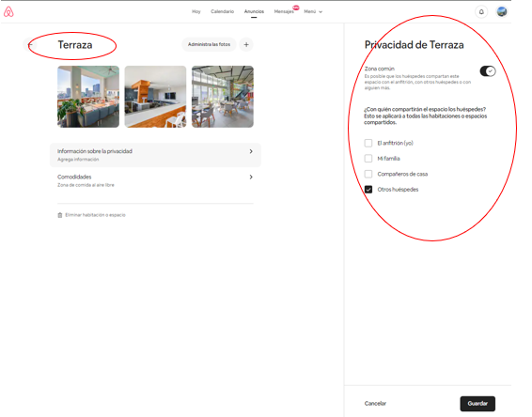Check the Mi familia checkbox

coord(368,159)
